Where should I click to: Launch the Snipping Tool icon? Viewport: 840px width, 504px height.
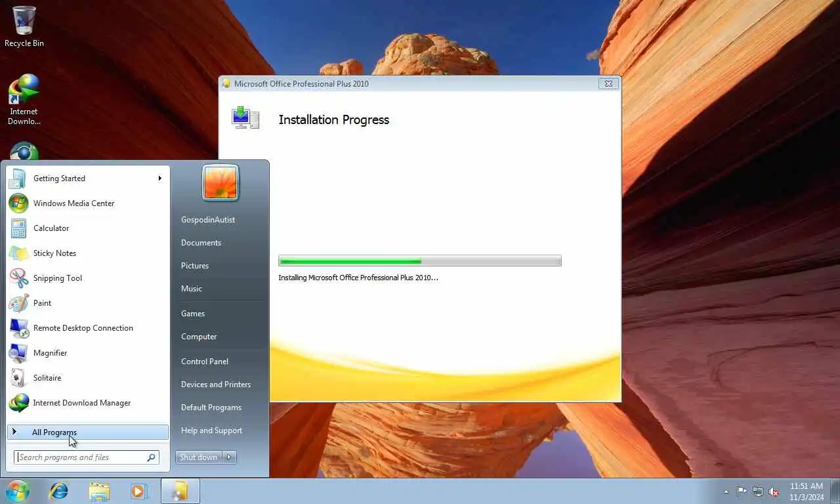18,278
